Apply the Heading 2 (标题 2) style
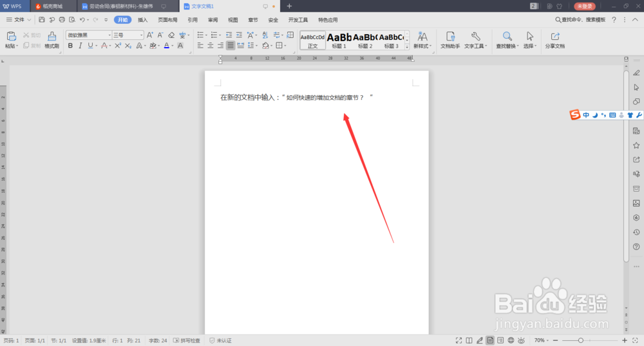Image resolution: width=644 pixels, height=346 pixels. [x=365, y=40]
